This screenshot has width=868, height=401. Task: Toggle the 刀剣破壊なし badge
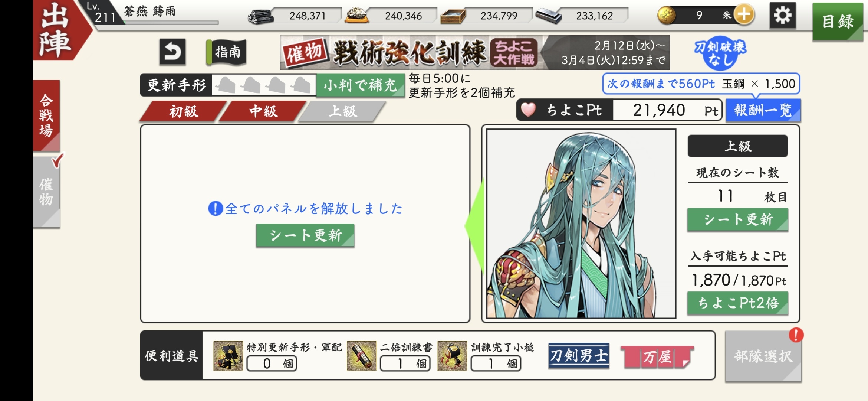(x=720, y=52)
